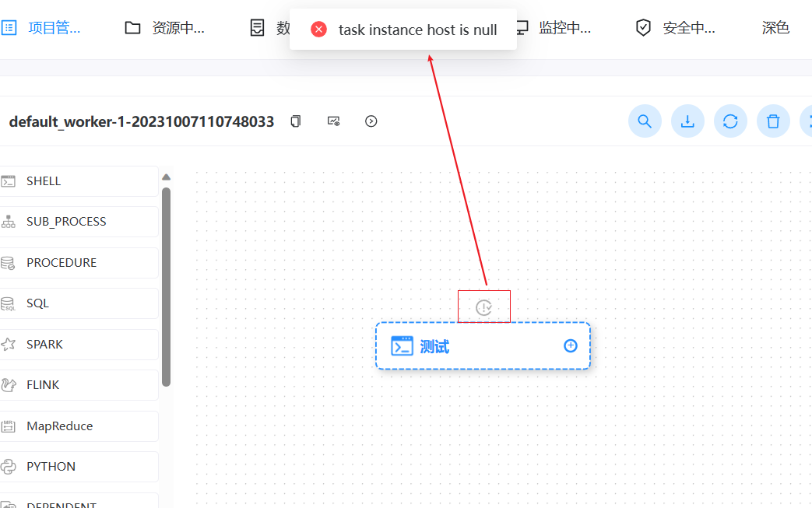Copy the workflow instance name
Viewport: 812px width, 508px height.
[295, 121]
